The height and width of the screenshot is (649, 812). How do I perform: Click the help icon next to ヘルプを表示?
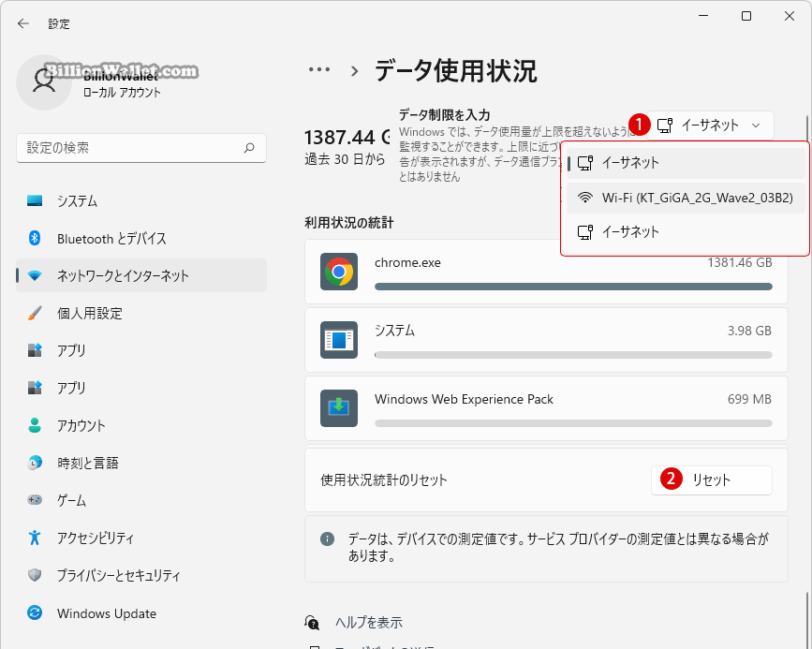[312, 623]
